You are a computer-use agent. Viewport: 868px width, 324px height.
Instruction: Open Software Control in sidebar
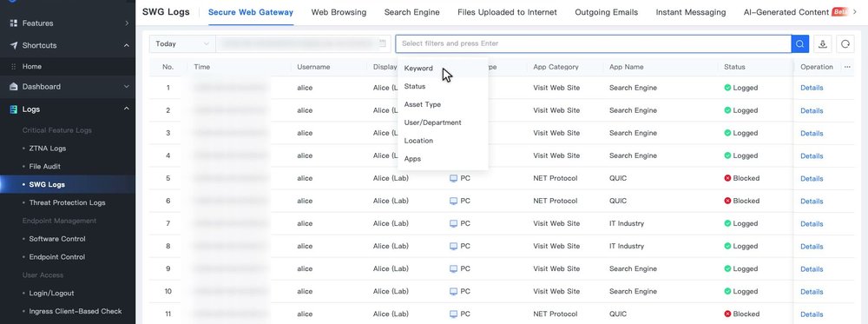(x=57, y=239)
